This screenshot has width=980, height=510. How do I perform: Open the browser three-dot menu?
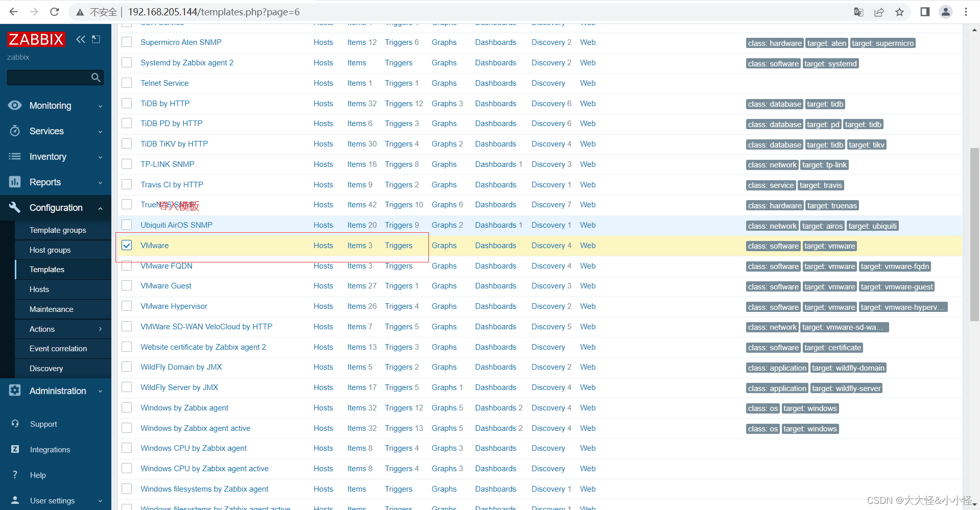966,12
